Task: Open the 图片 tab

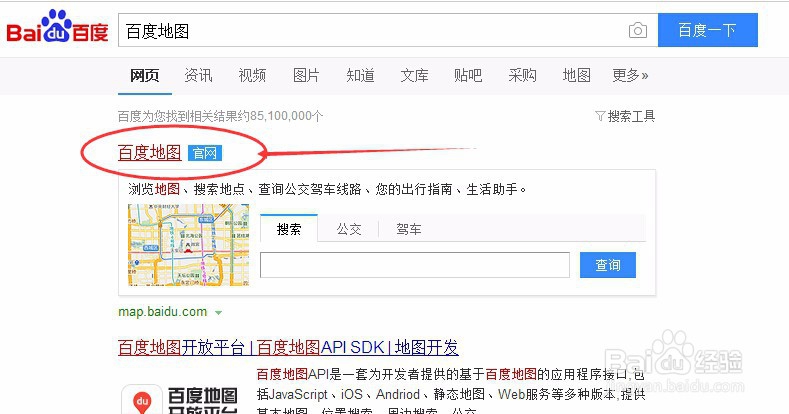Action: click(x=306, y=75)
